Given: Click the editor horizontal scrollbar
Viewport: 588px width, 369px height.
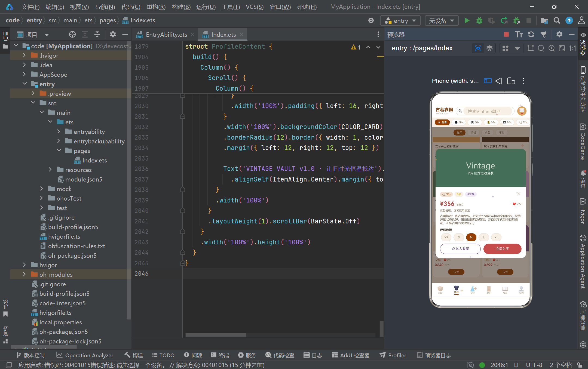Looking at the screenshot, I should [216, 335].
